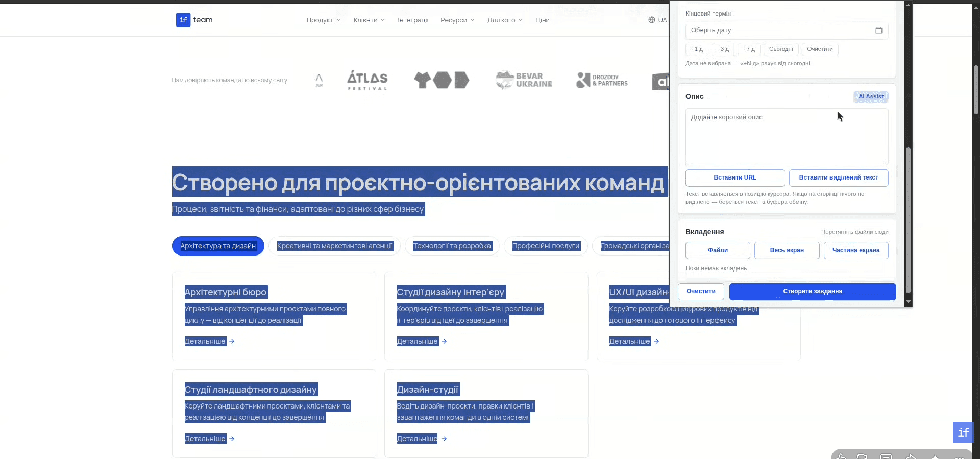Click arrow beside Дизайн-студії Детальніше
980x459 pixels.
444,439
